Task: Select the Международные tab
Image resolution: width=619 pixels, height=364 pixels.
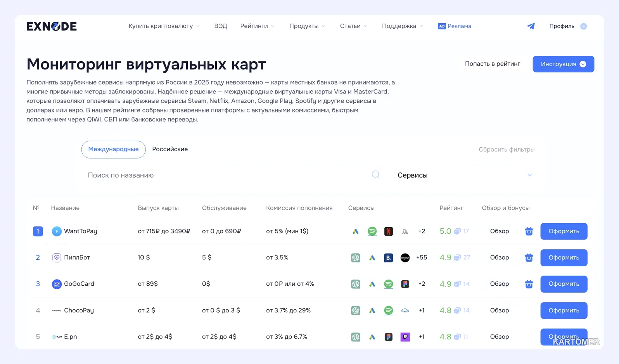Action: [113, 149]
